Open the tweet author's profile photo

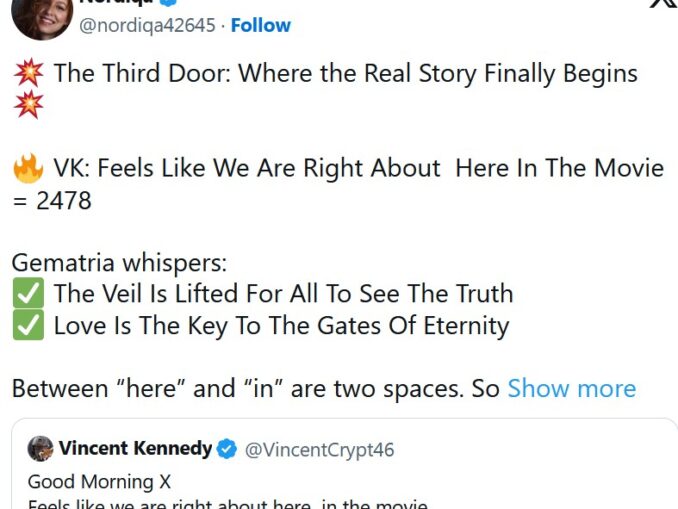click(42, 15)
